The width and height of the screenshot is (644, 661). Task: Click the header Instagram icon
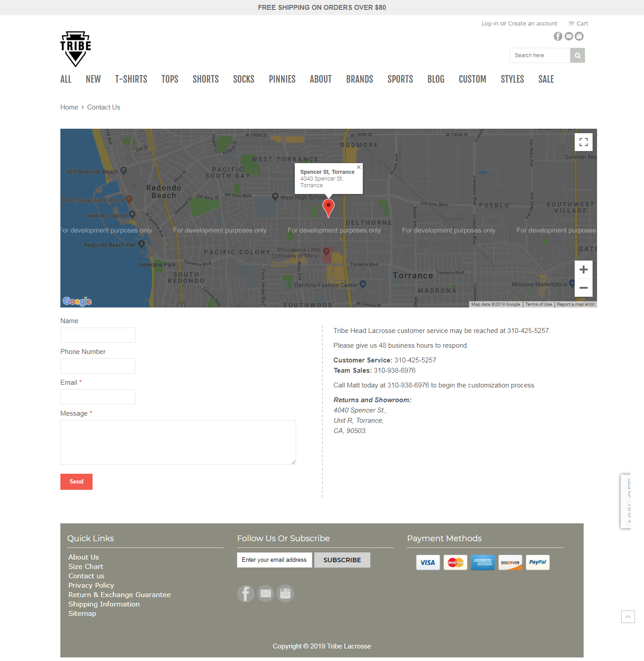[579, 36]
